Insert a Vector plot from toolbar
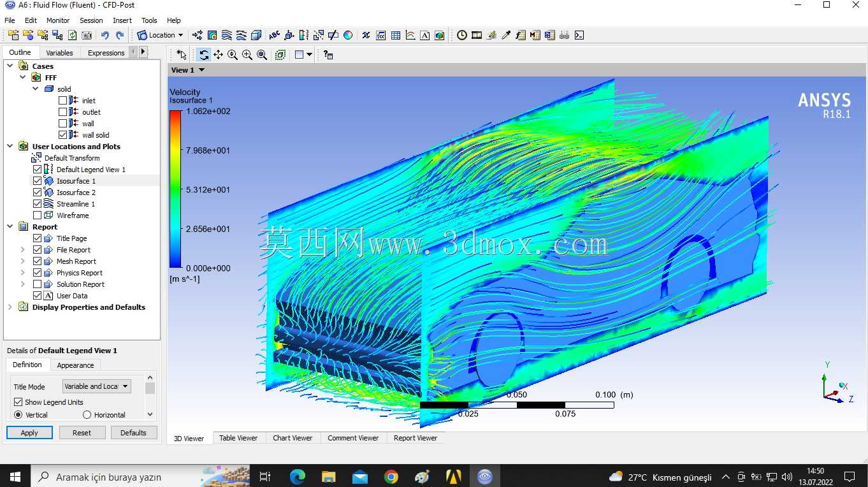Image resolution: width=868 pixels, height=487 pixels. coord(198,35)
